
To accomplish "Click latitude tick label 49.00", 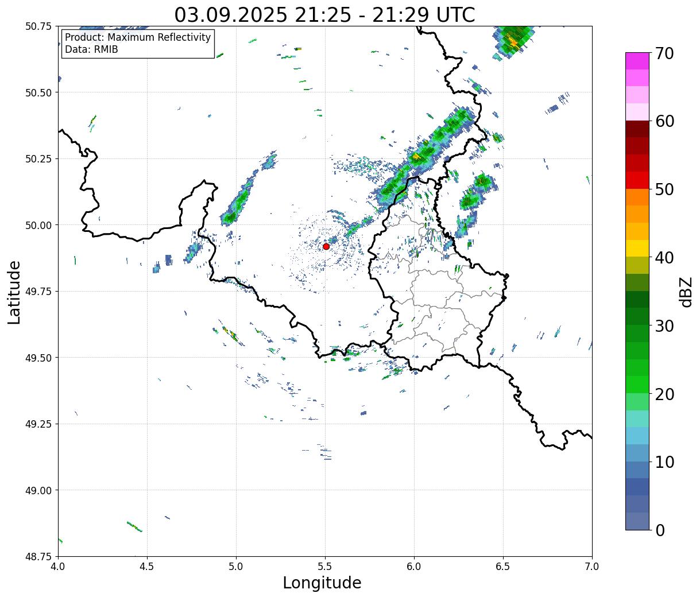I will coord(38,490).
